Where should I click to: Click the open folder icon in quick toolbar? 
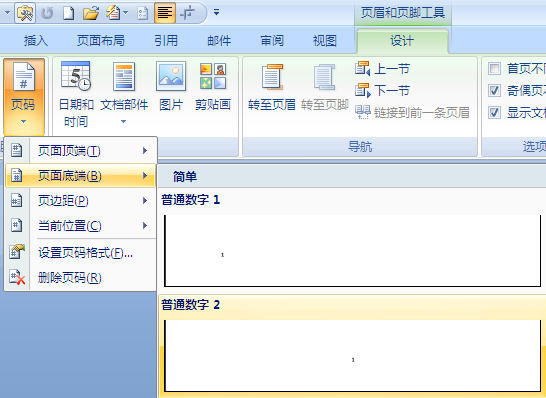coord(91,14)
